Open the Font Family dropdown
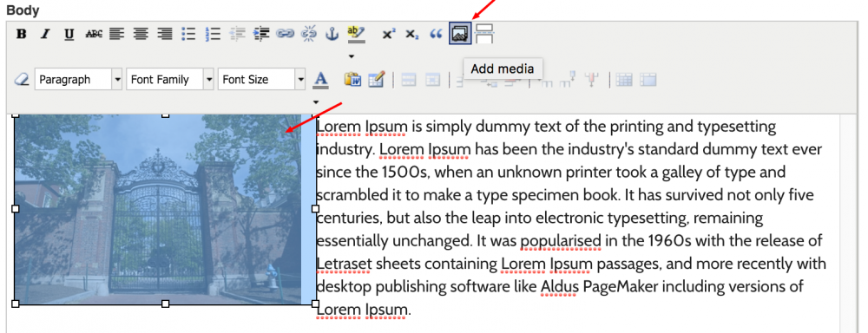The width and height of the screenshot is (868, 333). tap(170, 80)
